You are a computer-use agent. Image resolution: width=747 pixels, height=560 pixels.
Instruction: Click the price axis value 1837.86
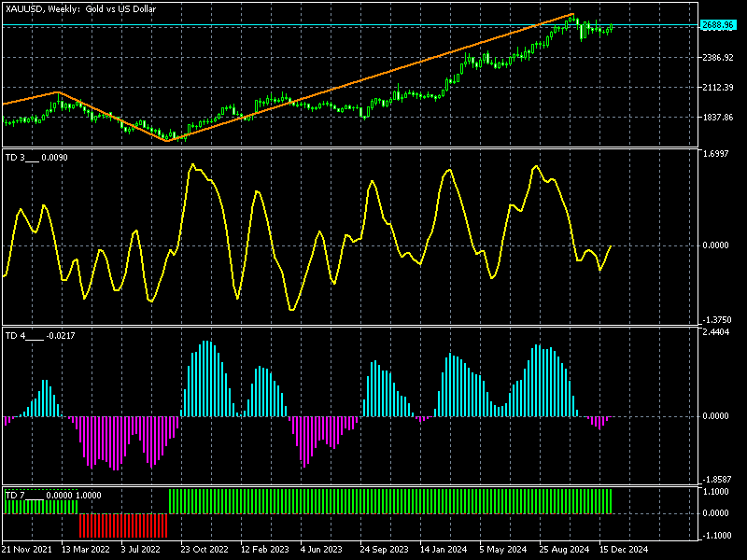coord(717,118)
